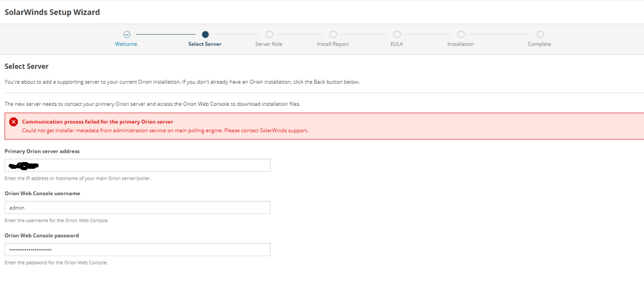Select the Select Server step label

[x=205, y=44]
